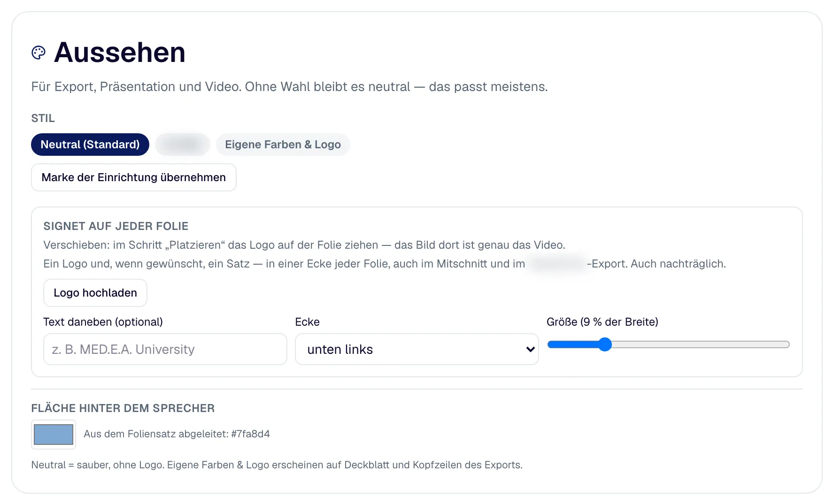Viewport: 834px width, 504px height.
Task: Click the line starting 'Ein Logo und, wenn gewünscht'
Action: coord(385,264)
